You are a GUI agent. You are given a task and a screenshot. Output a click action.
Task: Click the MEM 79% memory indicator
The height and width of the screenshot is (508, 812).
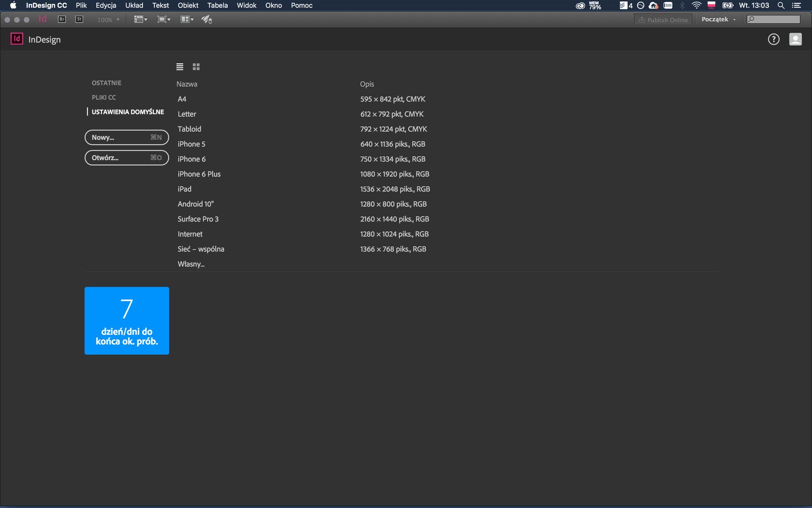[595, 6]
